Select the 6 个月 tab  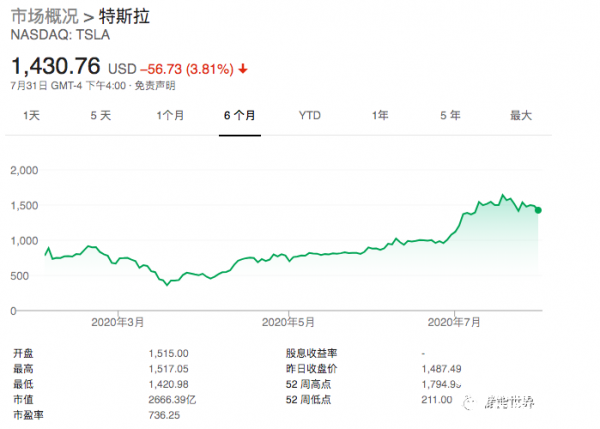240,115
